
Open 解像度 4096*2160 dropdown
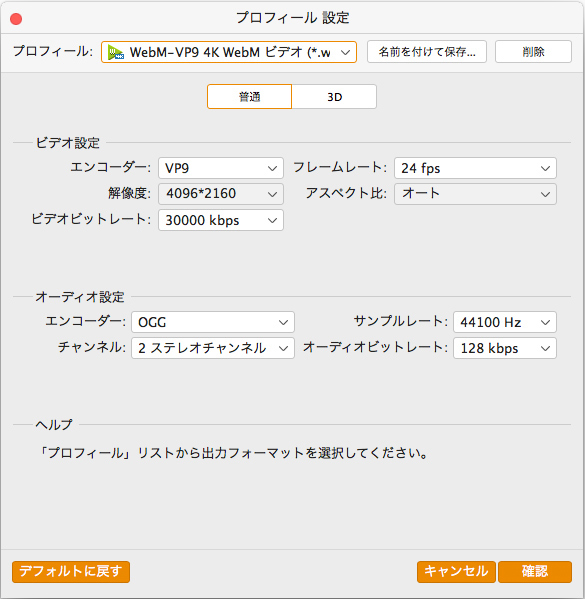click(x=221, y=194)
